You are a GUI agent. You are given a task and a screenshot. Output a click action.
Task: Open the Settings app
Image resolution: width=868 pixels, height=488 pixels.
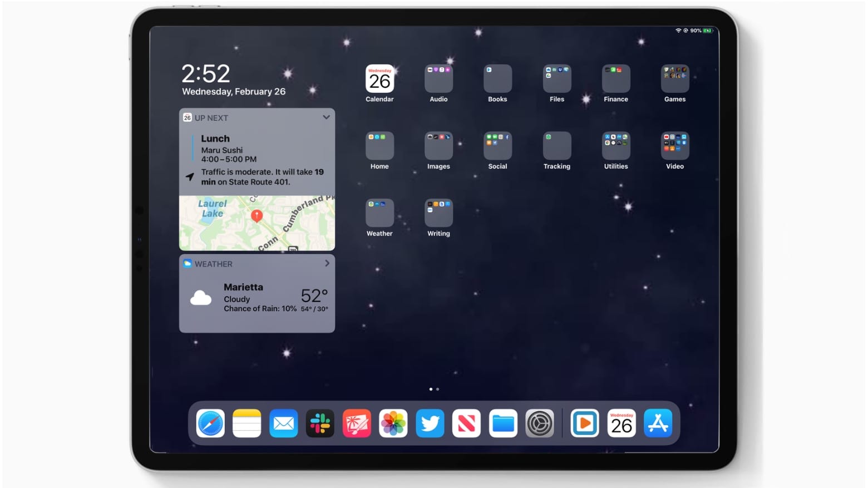point(539,423)
